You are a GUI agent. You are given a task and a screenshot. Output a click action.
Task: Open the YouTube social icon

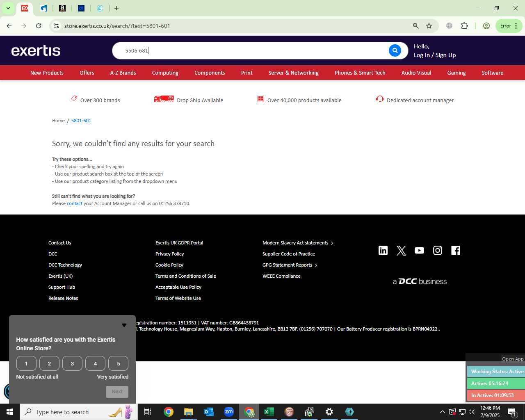tap(419, 251)
